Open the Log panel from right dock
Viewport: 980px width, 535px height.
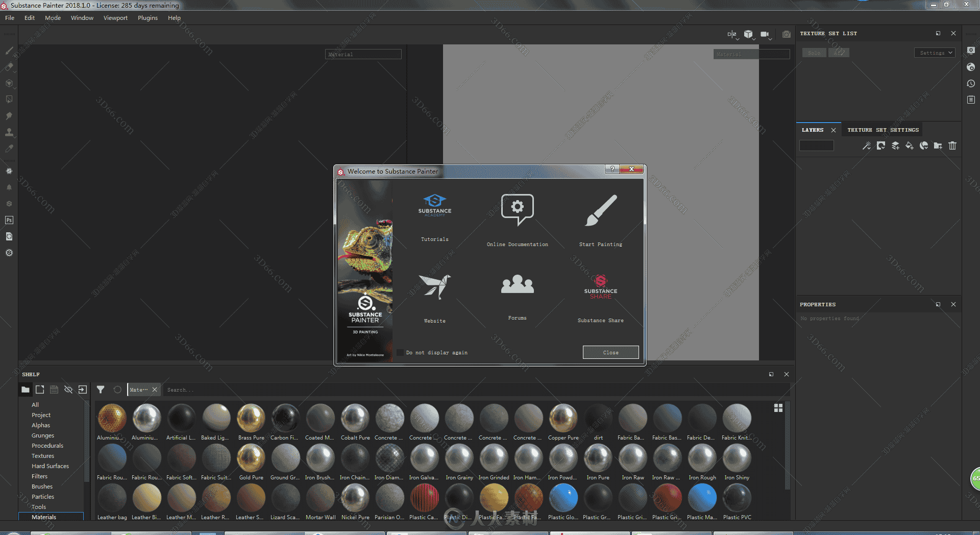971,100
